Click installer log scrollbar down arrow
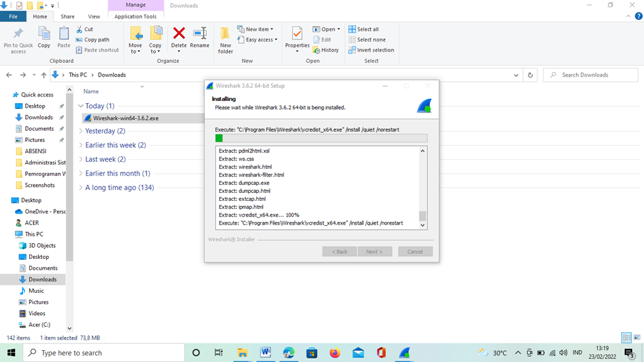The image size is (644, 362). click(x=422, y=225)
